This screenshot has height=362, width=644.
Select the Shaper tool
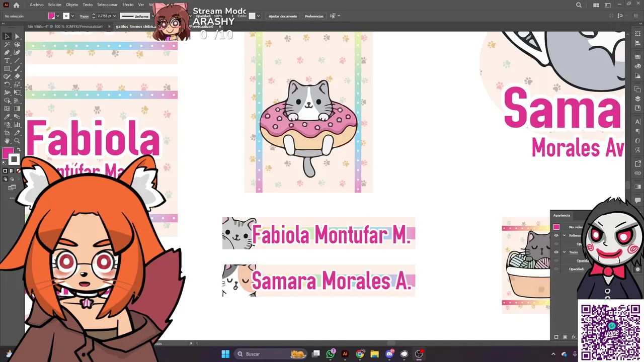(7, 76)
